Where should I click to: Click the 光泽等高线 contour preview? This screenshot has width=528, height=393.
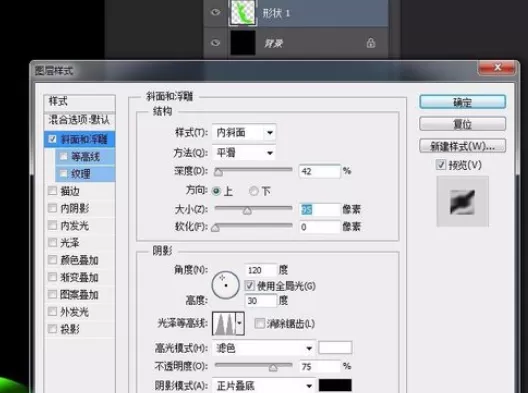coord(224,323)
